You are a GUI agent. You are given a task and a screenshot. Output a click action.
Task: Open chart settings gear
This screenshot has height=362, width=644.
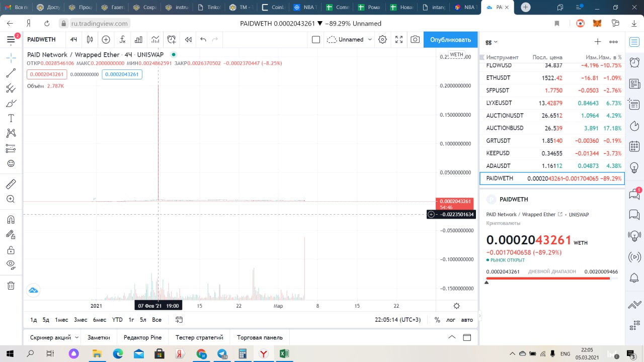[382, 40]
